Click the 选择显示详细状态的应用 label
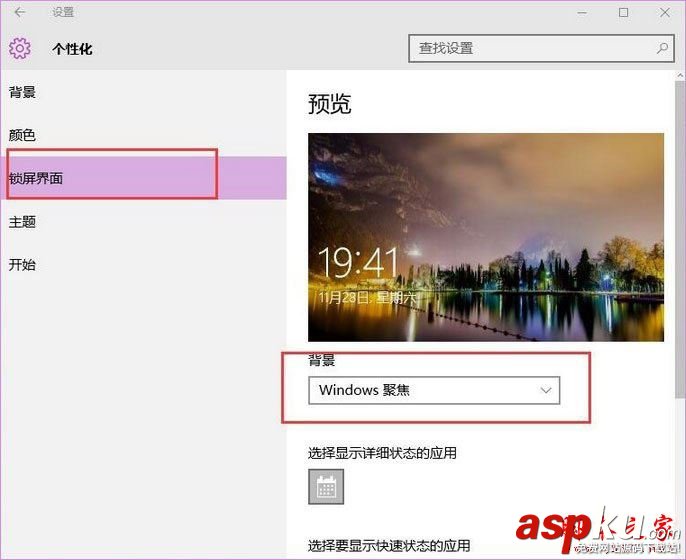 tap(382, 453)
